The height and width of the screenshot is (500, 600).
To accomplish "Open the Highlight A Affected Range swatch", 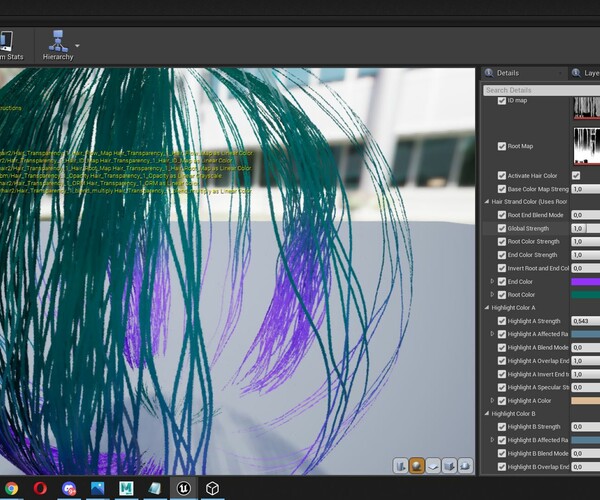I will (585, 334).
